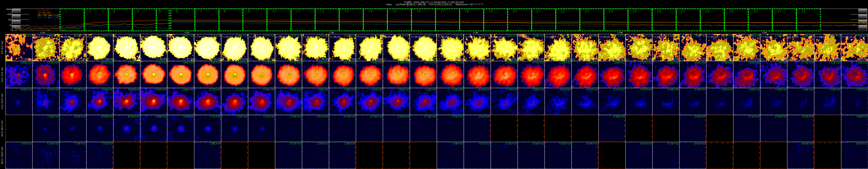The height and width of the screenshot is (169, 868).
Task: Click the 11:54 time axis label
Action: [x=764, y=32]
